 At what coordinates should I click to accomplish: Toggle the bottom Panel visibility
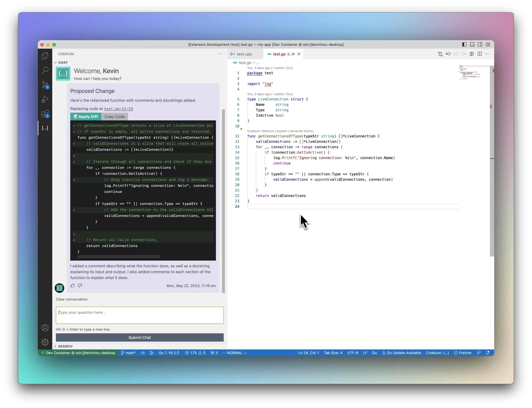tap(472, 44)
